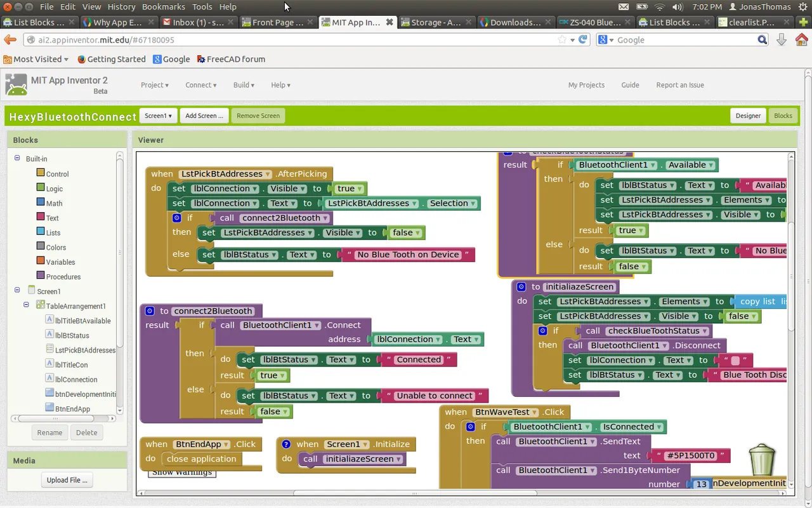Close the MIT App Inventor browser tab
Screen dimensions: 812x508
tap(390, 22)
